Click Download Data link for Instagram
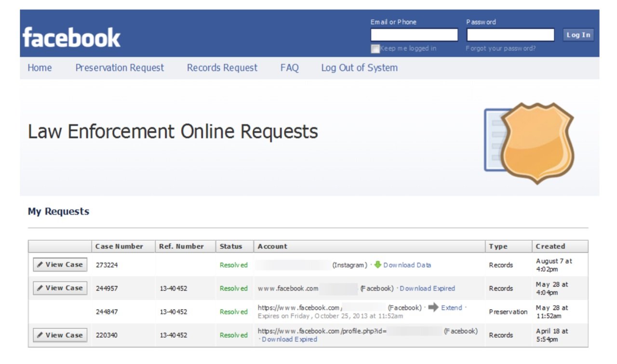This screenshot has height=364, width=617. tap(407, 265)
